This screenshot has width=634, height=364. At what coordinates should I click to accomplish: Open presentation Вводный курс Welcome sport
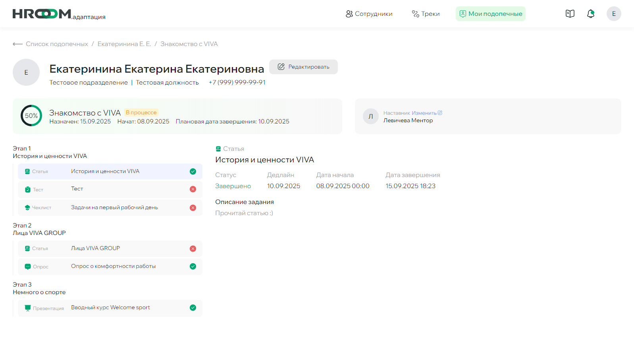110,308
